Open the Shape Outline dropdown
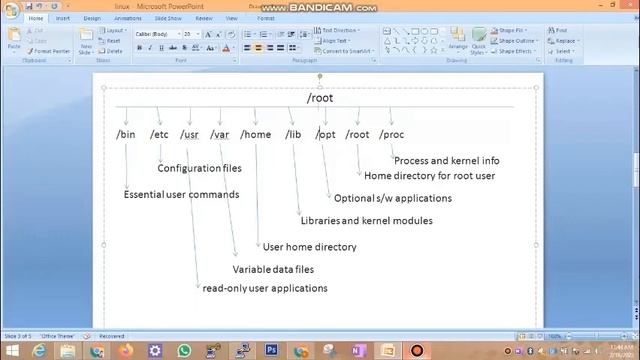 click(x=515, y=41)
